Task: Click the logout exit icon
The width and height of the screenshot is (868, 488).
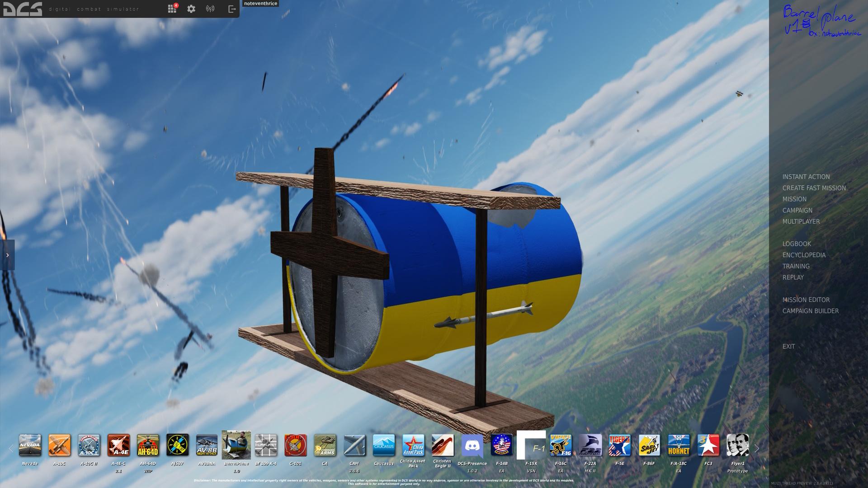Action: [x=231, y=9]
